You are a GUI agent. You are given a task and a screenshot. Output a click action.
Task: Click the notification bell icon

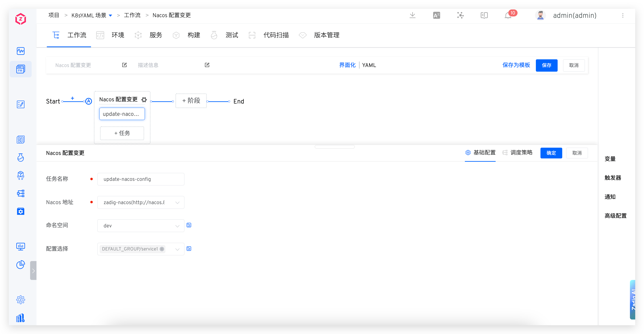coord(508,16)
